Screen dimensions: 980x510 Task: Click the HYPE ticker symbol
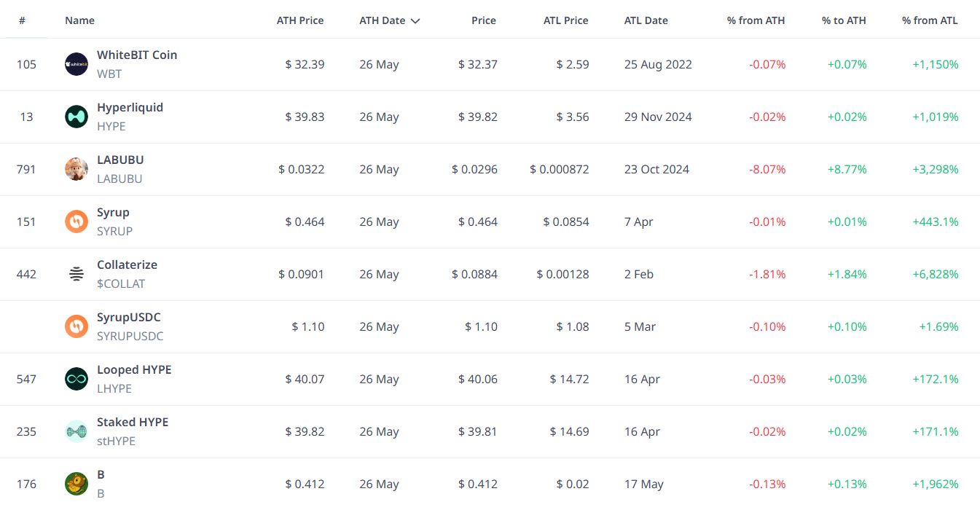(111, 126)
